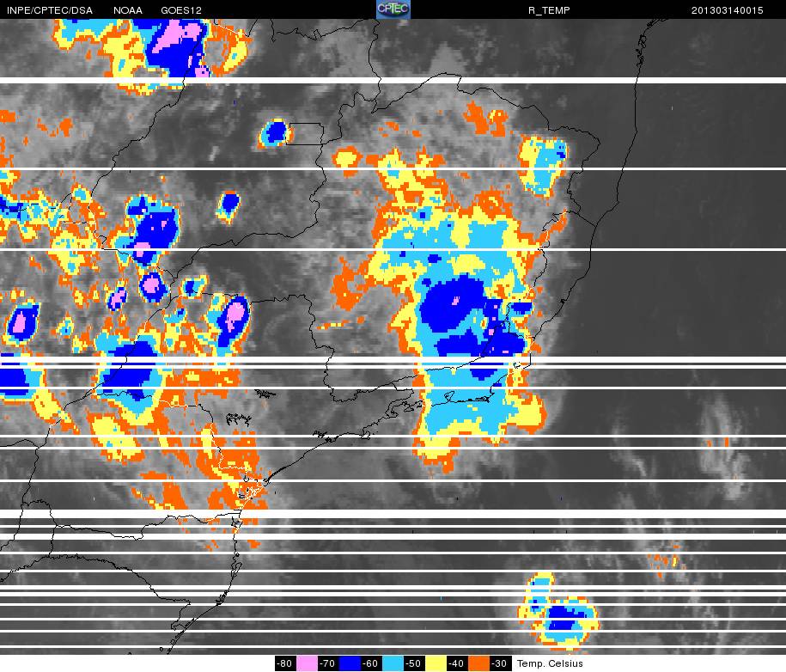
Task: Click the -60 legend value
Action: pyautogui.click(x=371, y=663)
